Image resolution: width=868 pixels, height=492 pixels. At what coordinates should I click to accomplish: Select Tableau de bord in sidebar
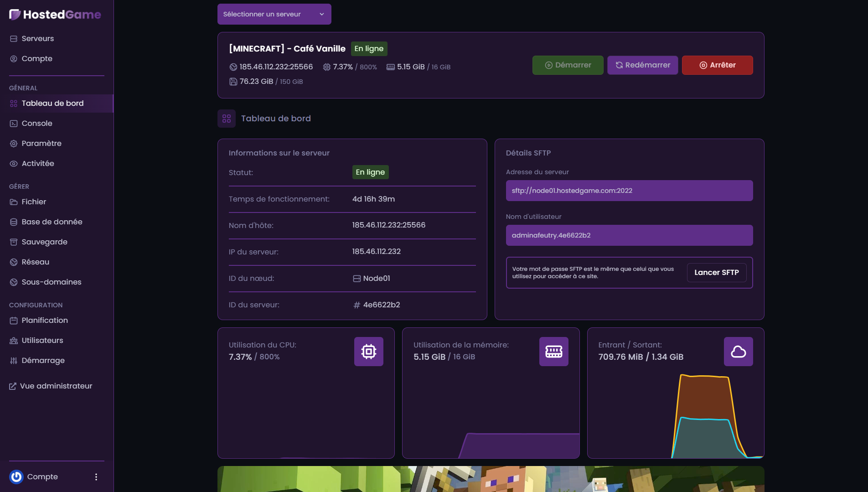pos(57,104)
